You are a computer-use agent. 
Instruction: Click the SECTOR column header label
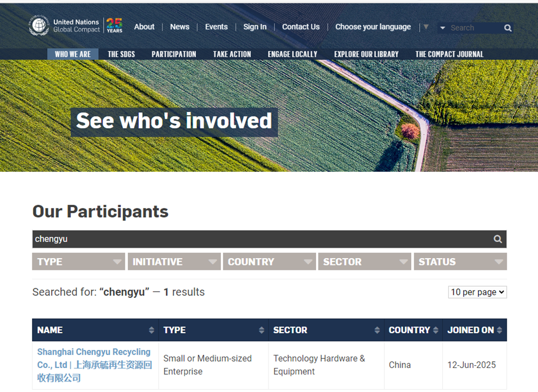[x=290, y=330]
